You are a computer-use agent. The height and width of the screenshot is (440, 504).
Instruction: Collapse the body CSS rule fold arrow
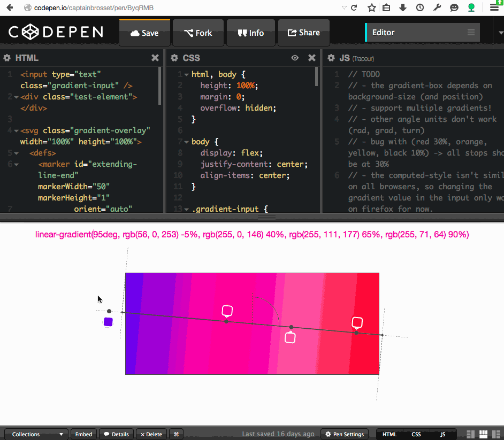[186, 142]
